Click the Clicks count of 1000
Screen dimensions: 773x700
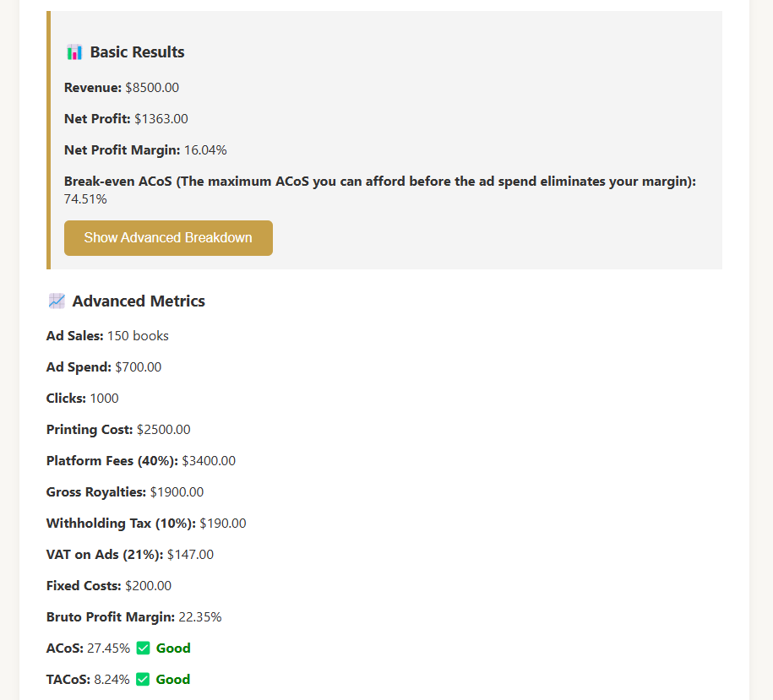[x=104, y=399]
